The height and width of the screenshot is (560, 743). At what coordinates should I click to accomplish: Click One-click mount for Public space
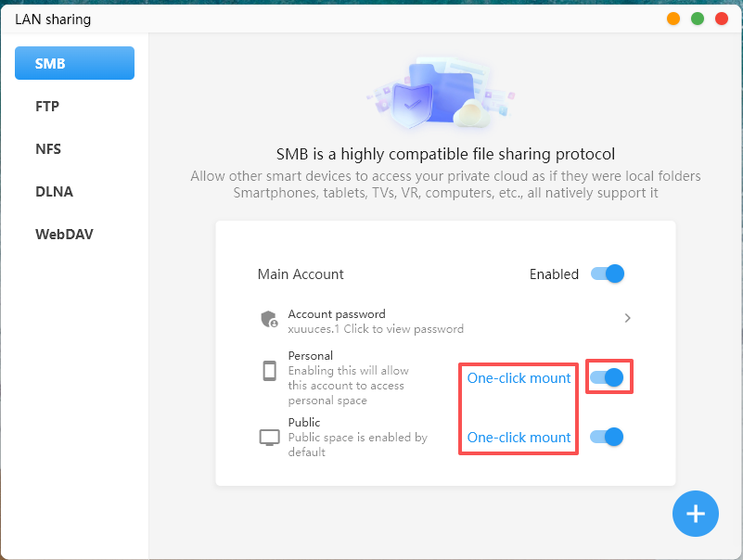[x=519, y=438]
